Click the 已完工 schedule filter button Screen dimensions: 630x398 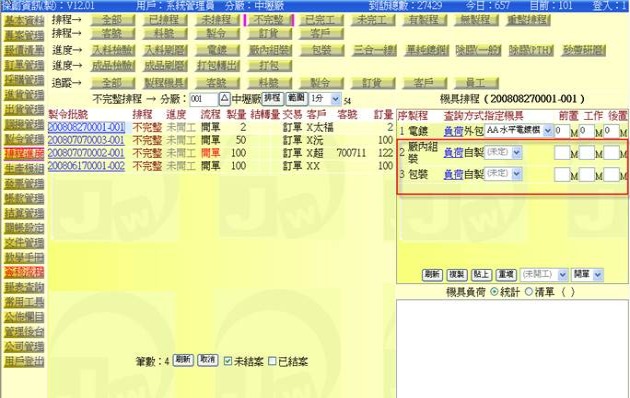321,20
